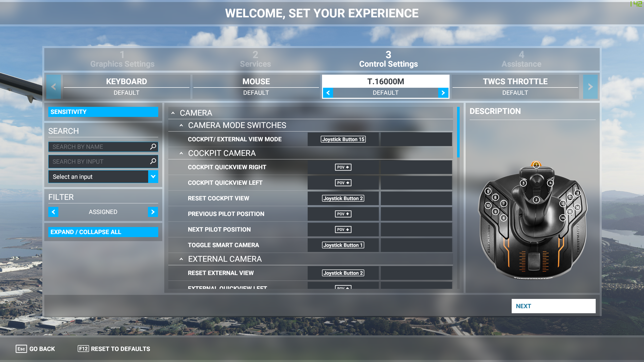Click joystick button 1 marker on diagram
This screenshot has width=644, height=362.
[x=536, y=165]
